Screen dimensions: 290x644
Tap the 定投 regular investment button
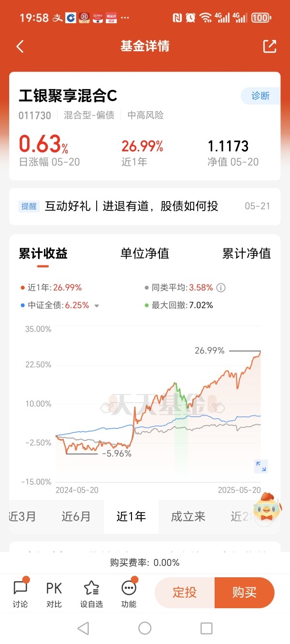click(x=185, y=592)
